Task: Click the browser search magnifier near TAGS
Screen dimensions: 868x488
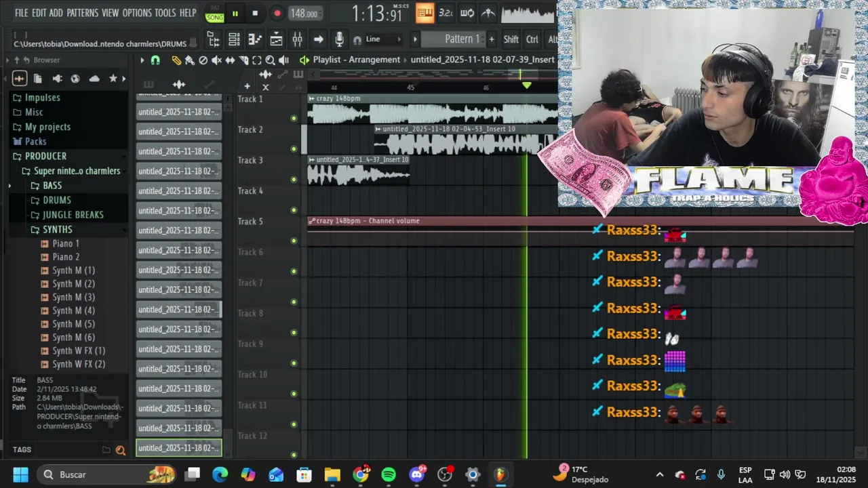Action: 120,450
